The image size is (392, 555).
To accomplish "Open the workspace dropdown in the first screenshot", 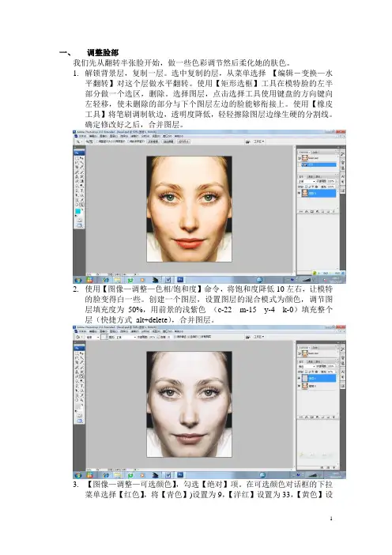I will [258, 142].
